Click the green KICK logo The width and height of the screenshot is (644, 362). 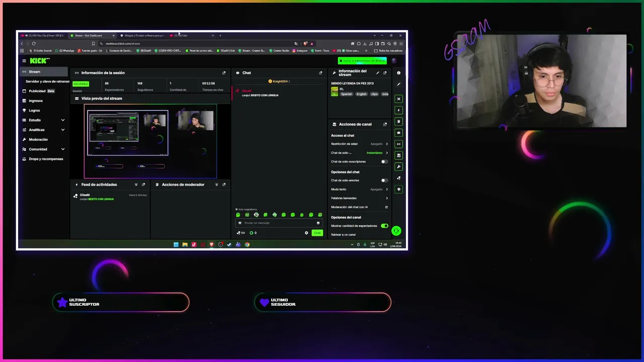(x=39, y=61)
